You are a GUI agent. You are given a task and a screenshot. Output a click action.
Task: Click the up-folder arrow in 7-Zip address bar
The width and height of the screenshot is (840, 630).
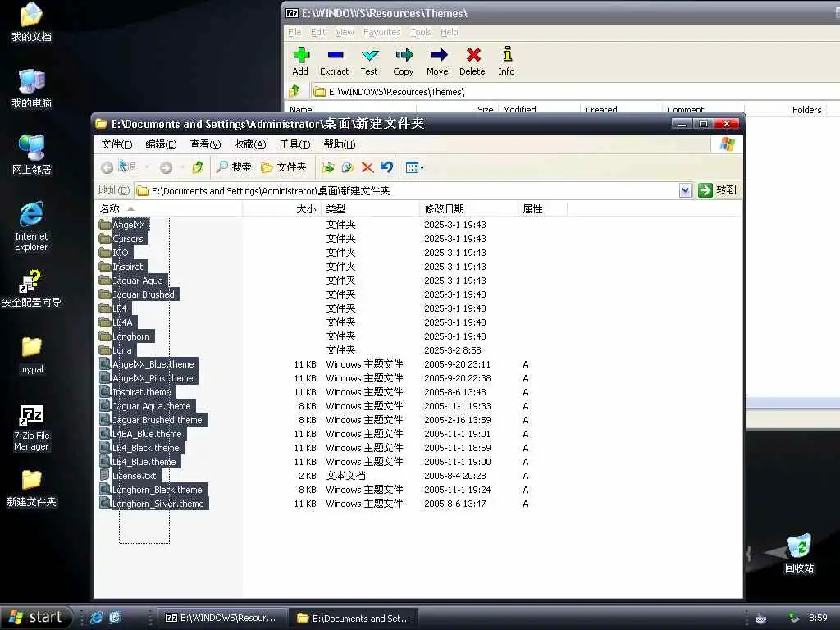(x=294, y=92)
